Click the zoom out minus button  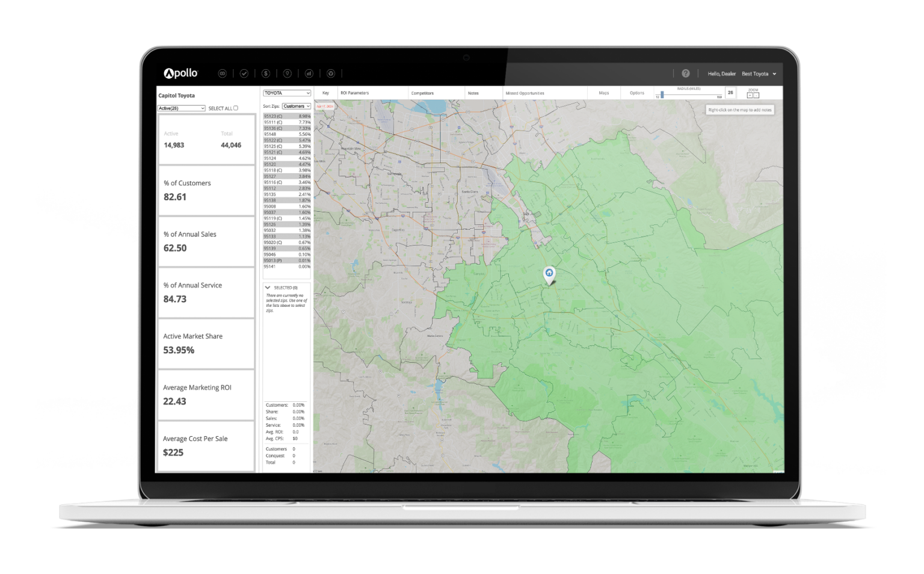coord(756,95)
